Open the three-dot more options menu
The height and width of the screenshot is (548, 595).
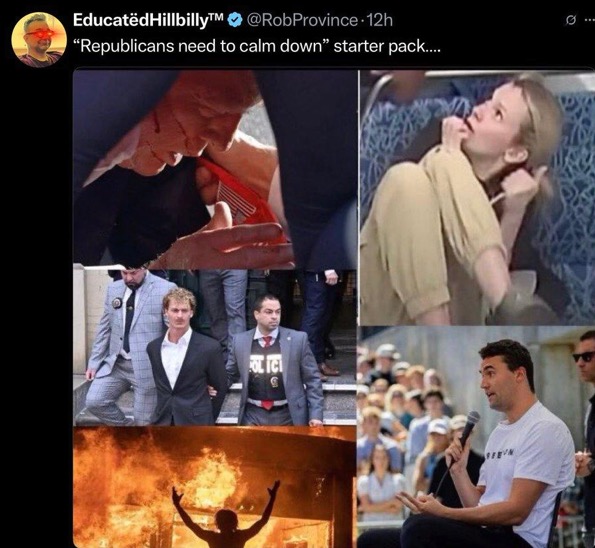[588, 21]
